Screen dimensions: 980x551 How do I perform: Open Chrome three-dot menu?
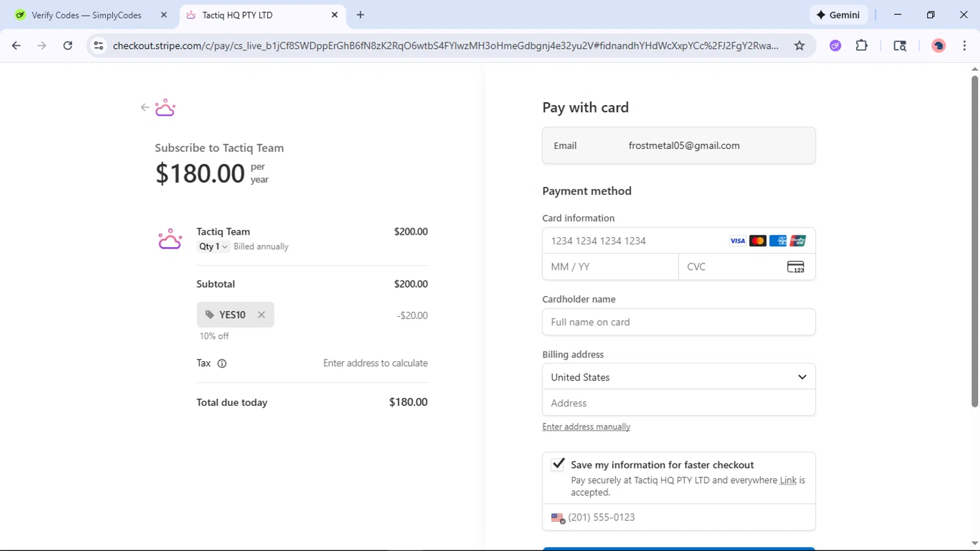tap(965, 46)
